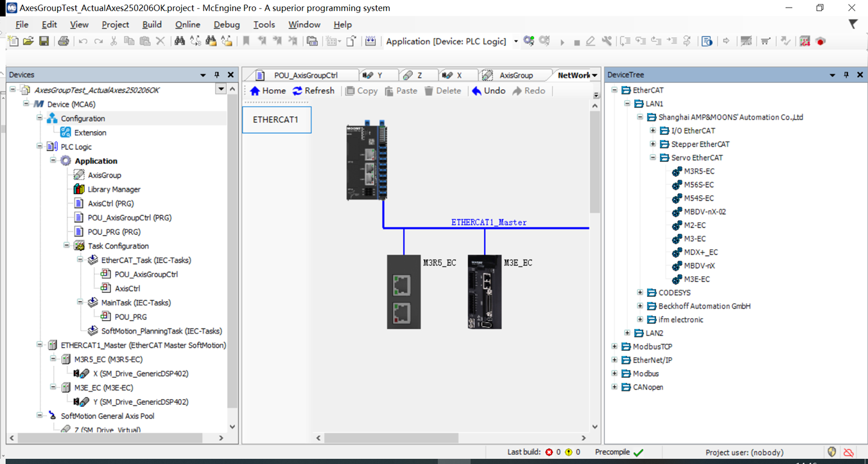Click Delete in network view toolbar
The width and height of the screenshot is (868, 464).
(x=442, y=91)
